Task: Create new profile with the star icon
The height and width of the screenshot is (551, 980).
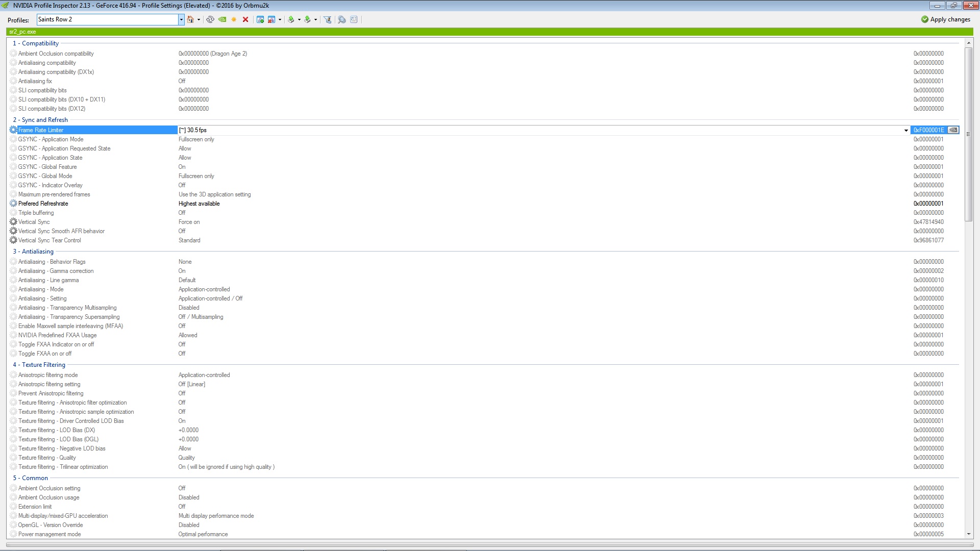Action: tap(234, 19)
